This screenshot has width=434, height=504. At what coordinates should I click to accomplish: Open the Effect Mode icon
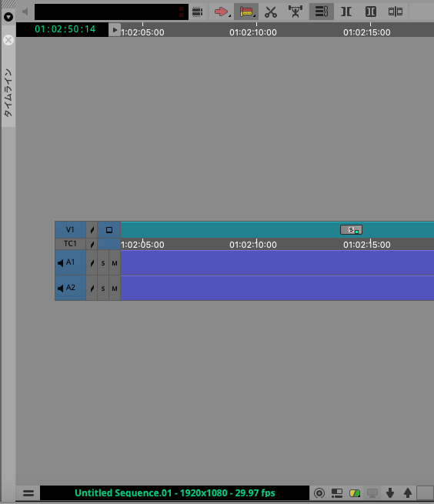[295, 12]
